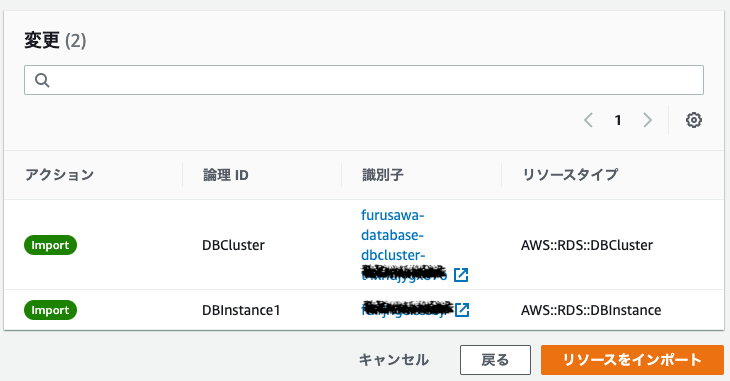Go to previous page arrow
The width and height of the screenshot is (730, 381).
[x=588, y=120]
